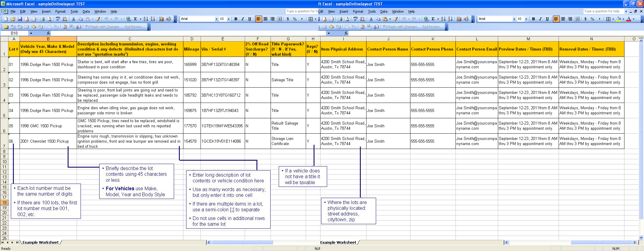This screenshot has width=644, height=251.
Task: Expand the Font Color dropdown arrow
Action: 633,19
